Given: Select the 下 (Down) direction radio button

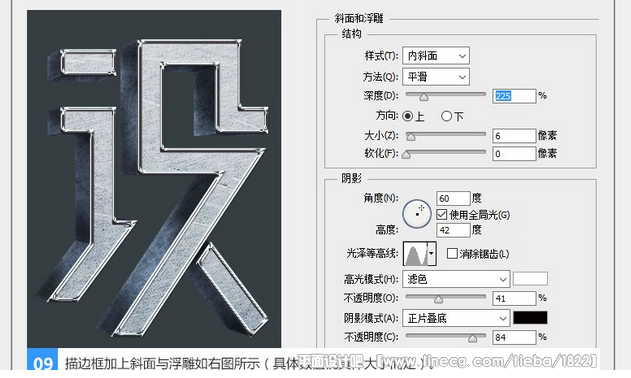Looking at the screenshot, I should tap(446, 116).
